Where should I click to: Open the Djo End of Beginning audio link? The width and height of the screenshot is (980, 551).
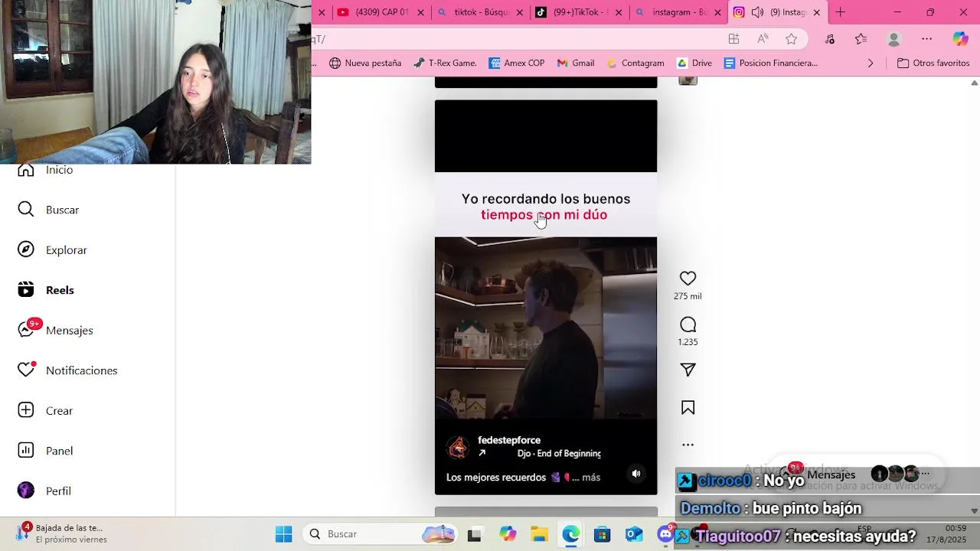coord(559,454)
